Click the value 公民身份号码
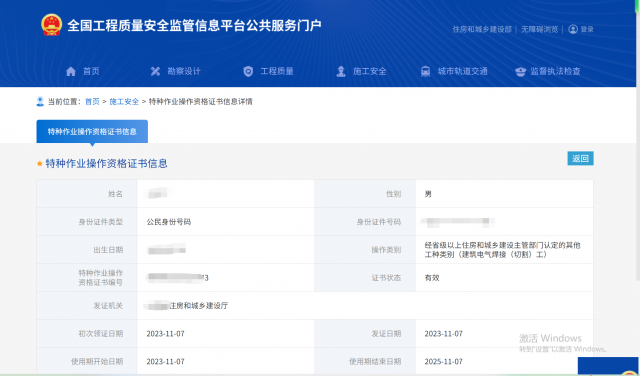This screenshot has width=640, height=376. coord(169,222)
